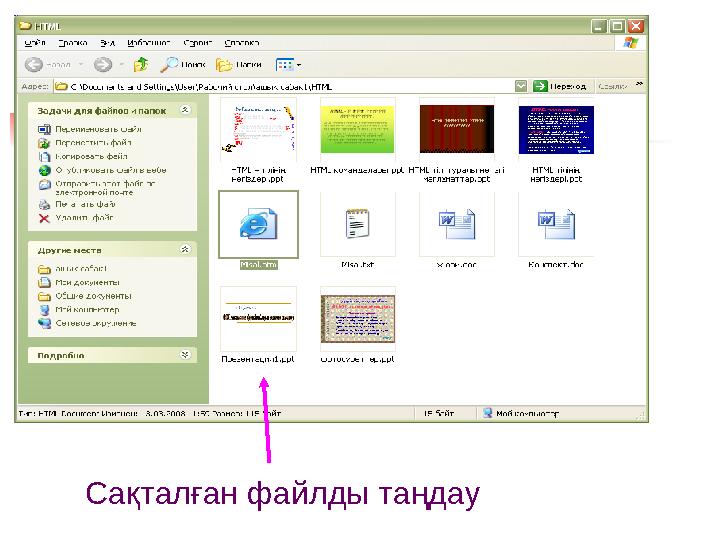Viewport: 720px width, 540px height.
Task: Click the printer icon
Action: [x=44, y=204]
